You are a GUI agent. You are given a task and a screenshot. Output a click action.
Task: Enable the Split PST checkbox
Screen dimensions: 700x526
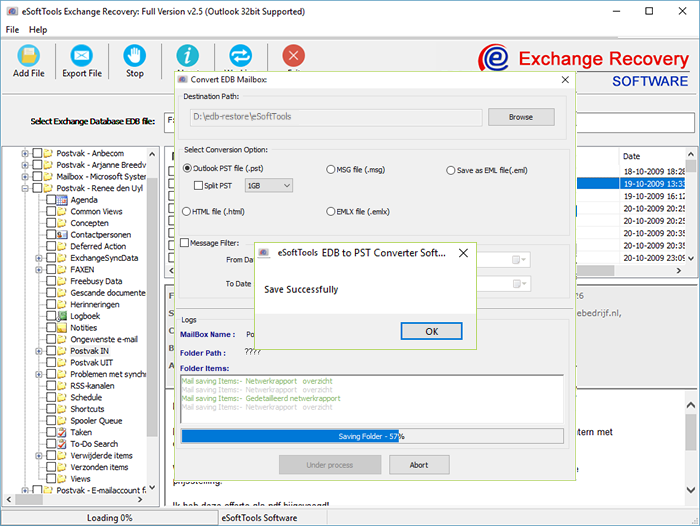point(198,186)
